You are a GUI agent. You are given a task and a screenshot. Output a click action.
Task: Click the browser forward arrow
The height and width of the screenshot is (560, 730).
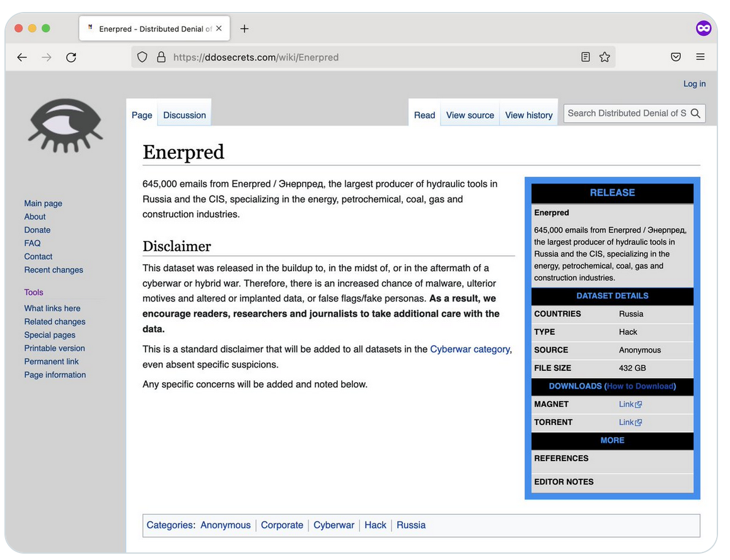pos(47,57)
